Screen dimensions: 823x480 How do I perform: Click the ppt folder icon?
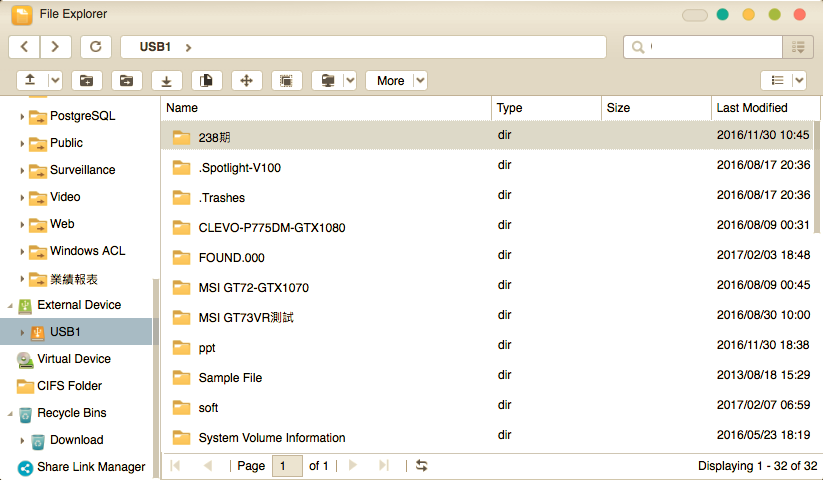[181, 347]
